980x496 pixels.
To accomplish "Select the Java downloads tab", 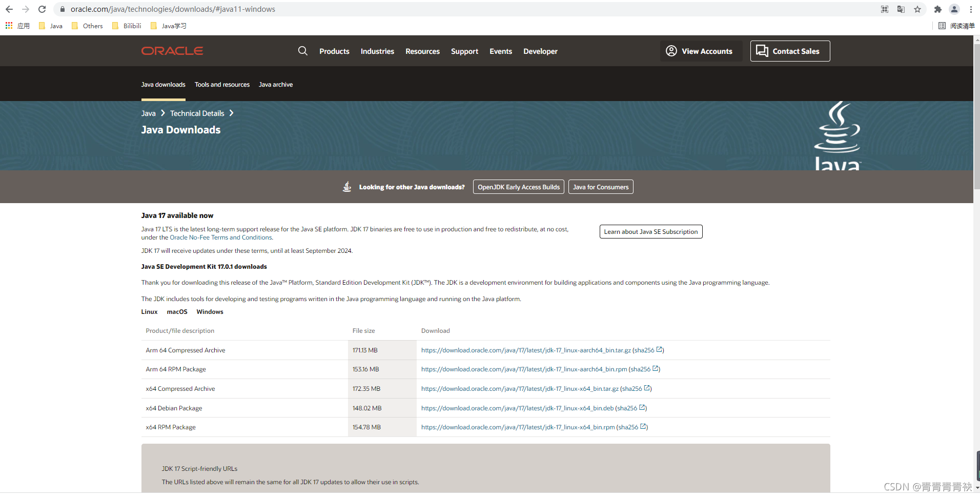I will pos(163,85).
